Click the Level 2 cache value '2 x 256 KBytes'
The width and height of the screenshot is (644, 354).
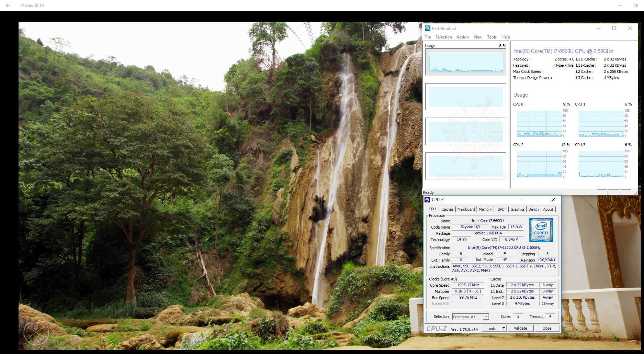pyautogui.click(x=522, y=297)
